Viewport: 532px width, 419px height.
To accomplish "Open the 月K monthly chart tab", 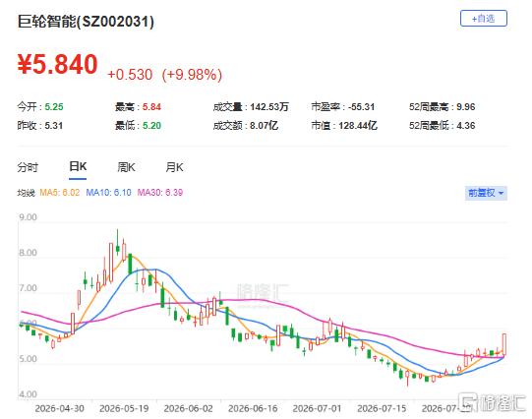I will (x=174, y=167).
